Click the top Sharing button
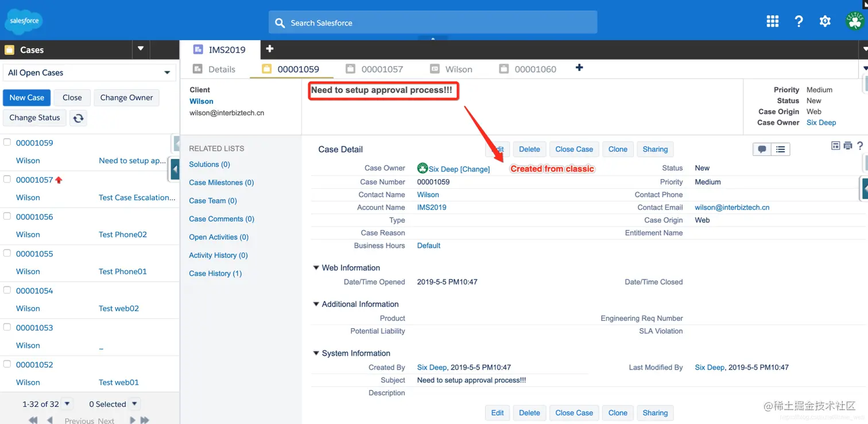 [x=655, y=149]
